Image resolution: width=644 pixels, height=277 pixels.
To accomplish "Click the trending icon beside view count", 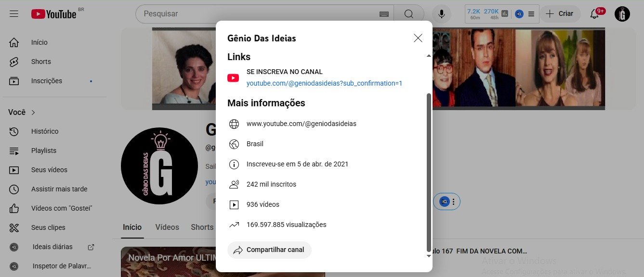I will pos(234,225).
